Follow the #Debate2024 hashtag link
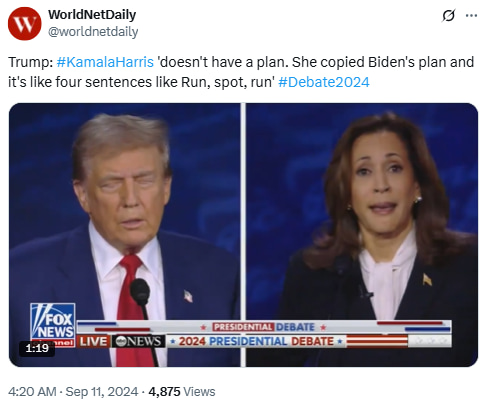The height and width of the screenshot is (408, 488). pyautogui.click(x=324, y=82)
